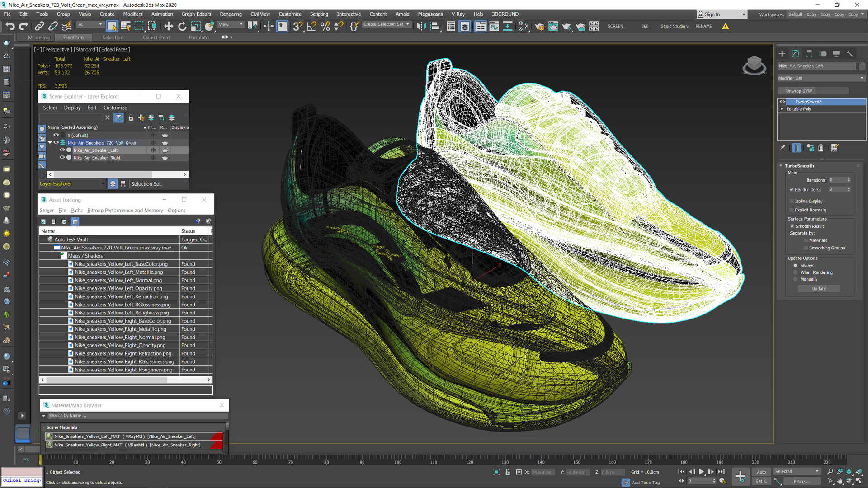Screen dimensions: 868x488
Task: Open the Modifiers menu
Action: (133, 14)
